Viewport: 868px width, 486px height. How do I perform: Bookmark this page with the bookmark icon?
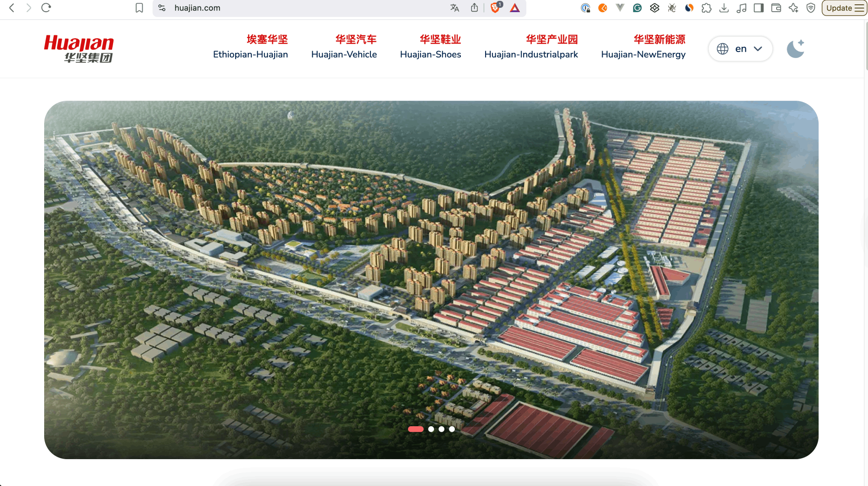coord(139,8)
